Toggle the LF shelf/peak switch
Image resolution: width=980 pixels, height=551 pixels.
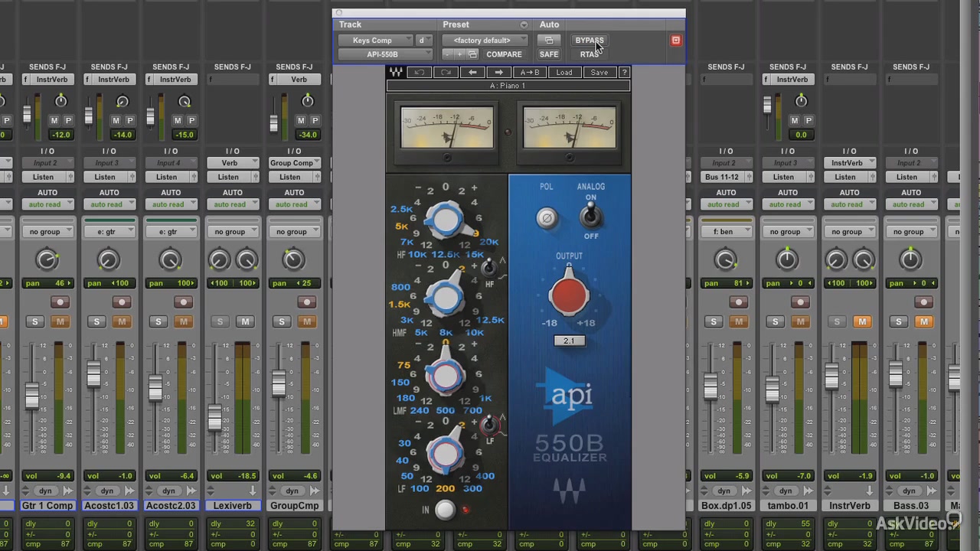(x=488, y=423)
